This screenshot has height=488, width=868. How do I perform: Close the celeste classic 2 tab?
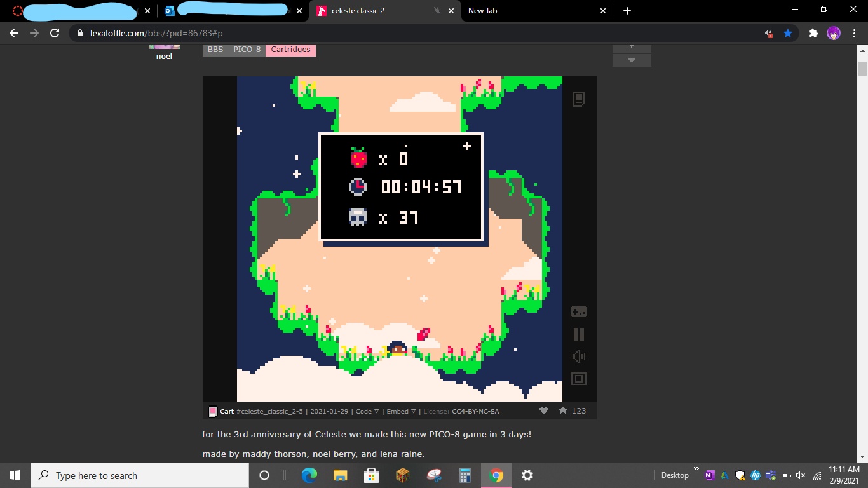coord(451,11)
